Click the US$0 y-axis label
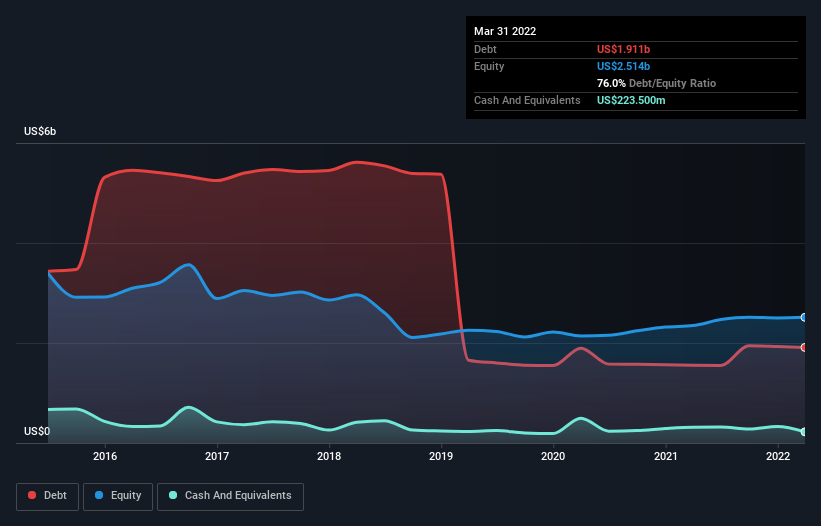 click(37, 431)
